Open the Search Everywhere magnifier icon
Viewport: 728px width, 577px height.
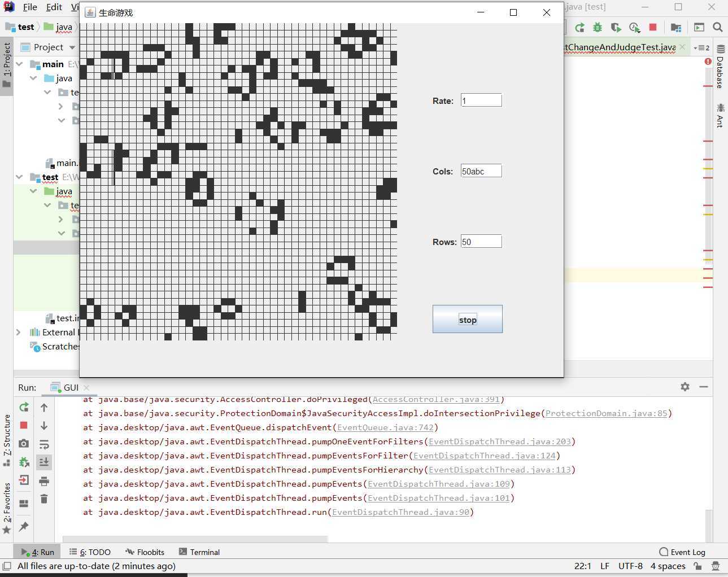718,27
